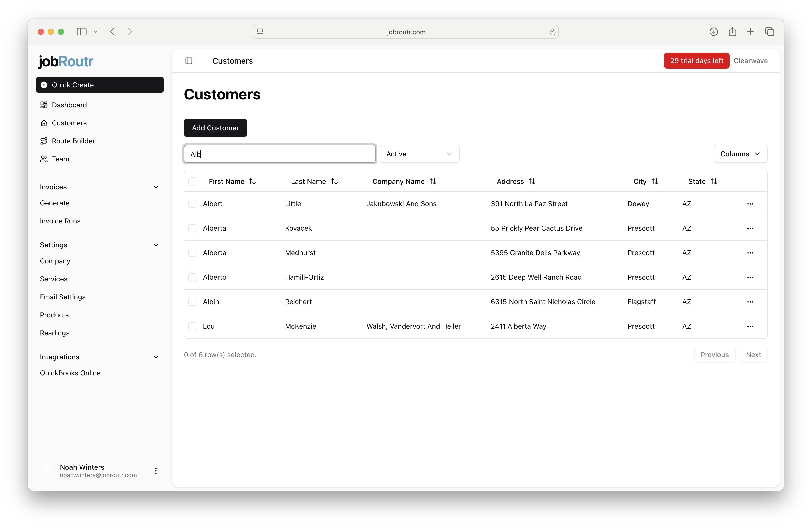
Task: Select the Albin Reichert row checkbox
Action: coord(192,302)
